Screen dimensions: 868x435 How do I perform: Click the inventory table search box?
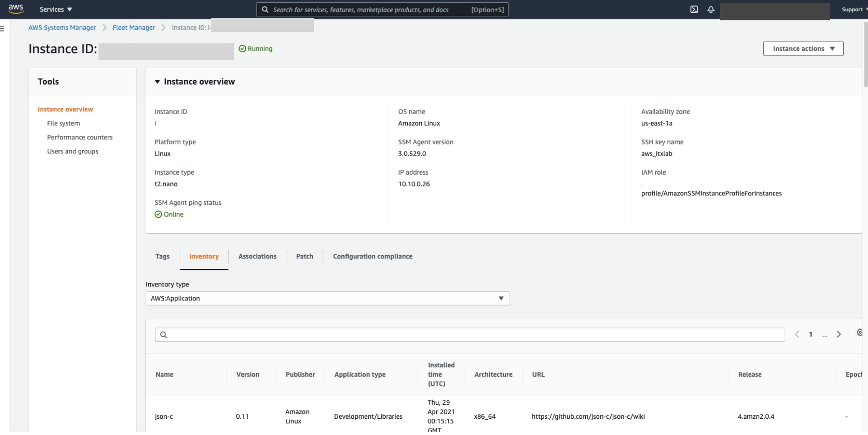470,334
